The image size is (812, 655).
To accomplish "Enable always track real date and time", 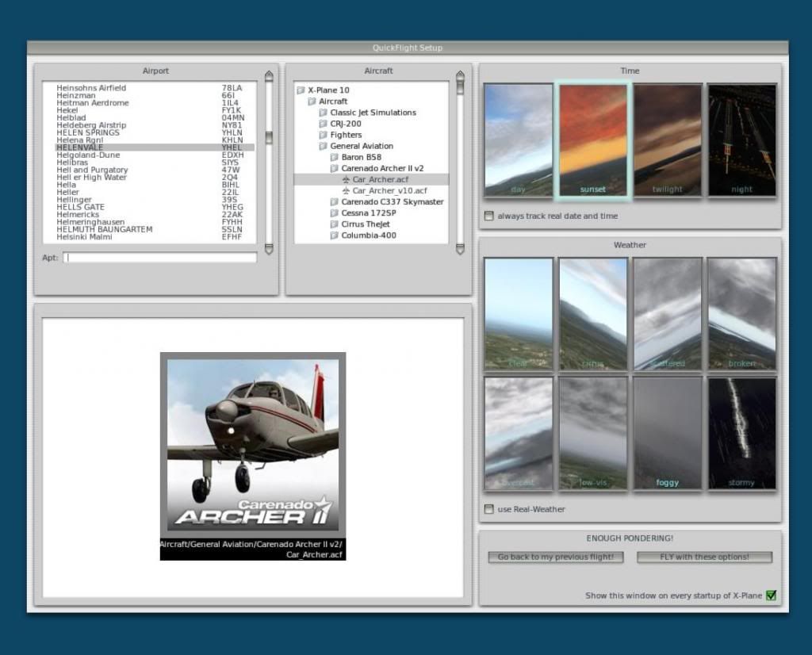I will click(x=488, y=216).
